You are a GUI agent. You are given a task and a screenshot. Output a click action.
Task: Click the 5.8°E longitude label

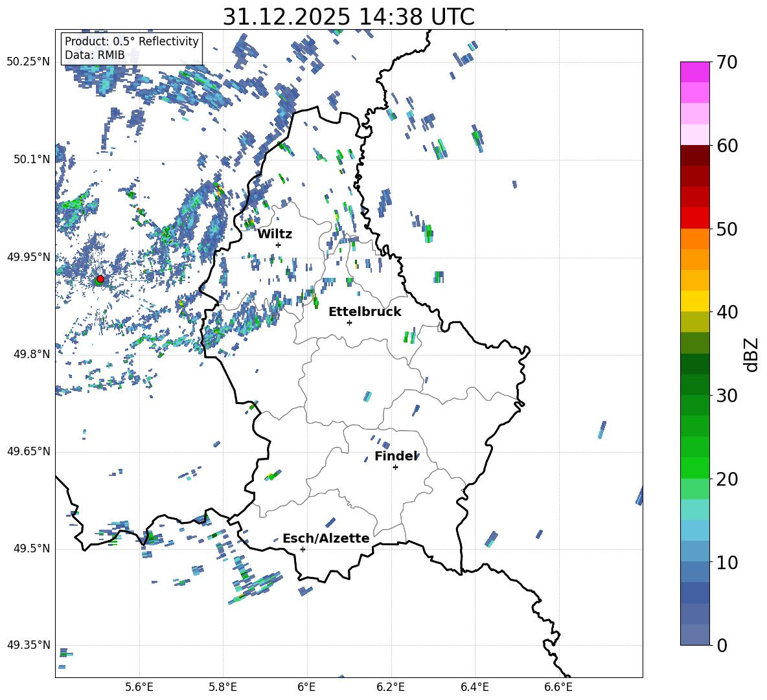pyautogui.click(x=223, y=687)
